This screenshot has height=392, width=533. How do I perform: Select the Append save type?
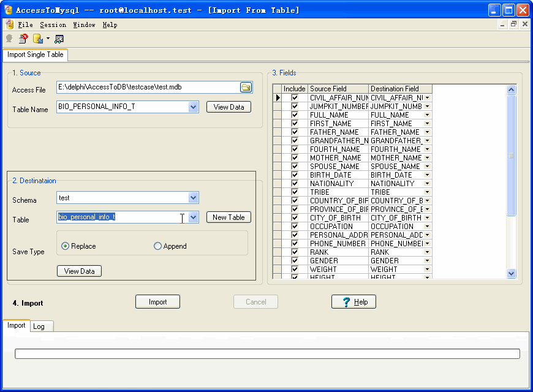(170, 246)
